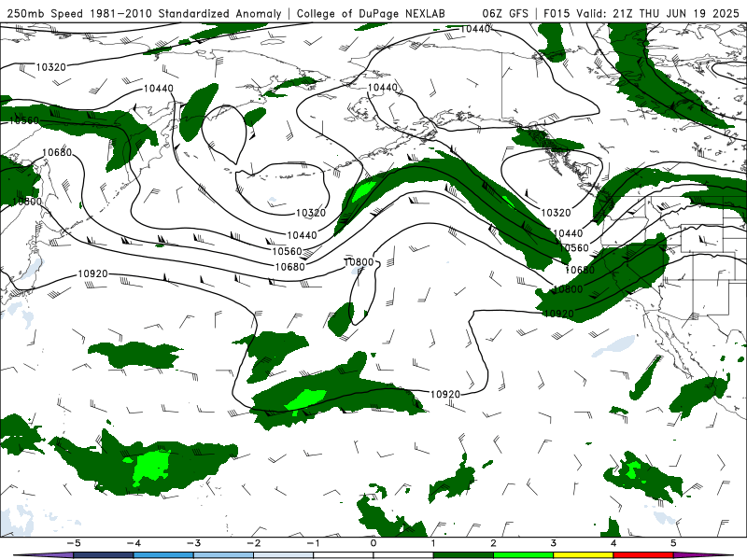Click the '06Z GFS' model run label
The image size is (747, 560).
[x=505, y=13]
